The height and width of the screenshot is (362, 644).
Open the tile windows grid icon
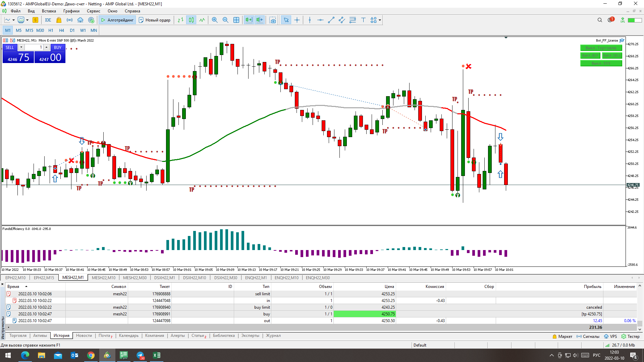[236, 20]
